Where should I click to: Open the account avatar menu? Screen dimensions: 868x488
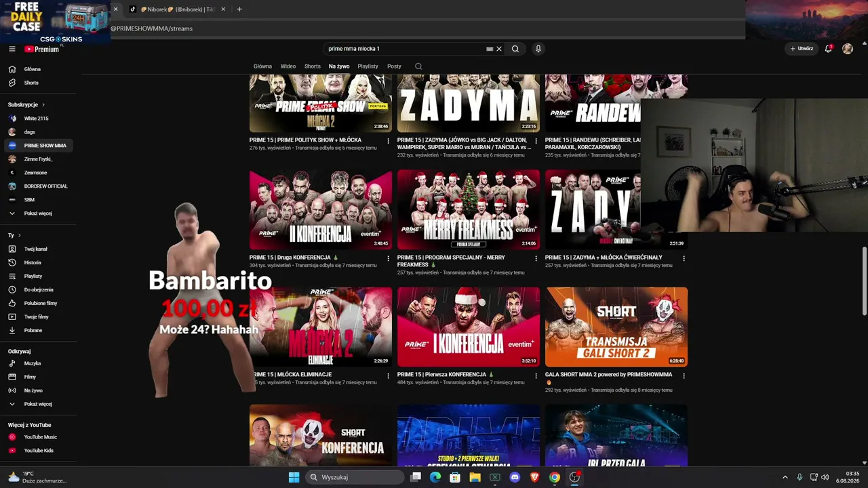(848, 49)
